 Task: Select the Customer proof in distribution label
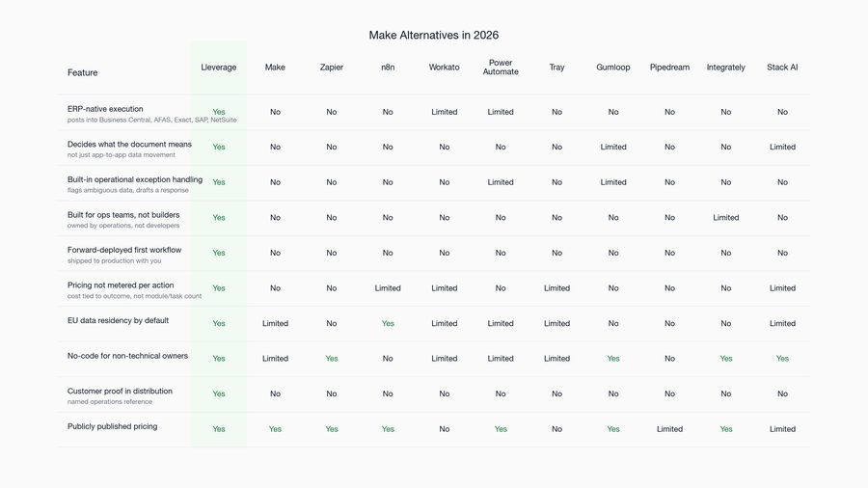click(120, 392)
